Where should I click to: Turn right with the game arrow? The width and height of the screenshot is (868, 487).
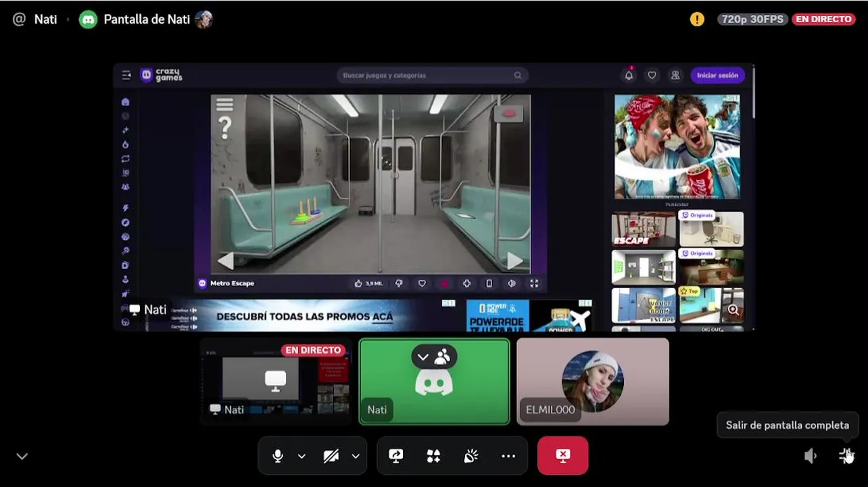tap(514, 260)
